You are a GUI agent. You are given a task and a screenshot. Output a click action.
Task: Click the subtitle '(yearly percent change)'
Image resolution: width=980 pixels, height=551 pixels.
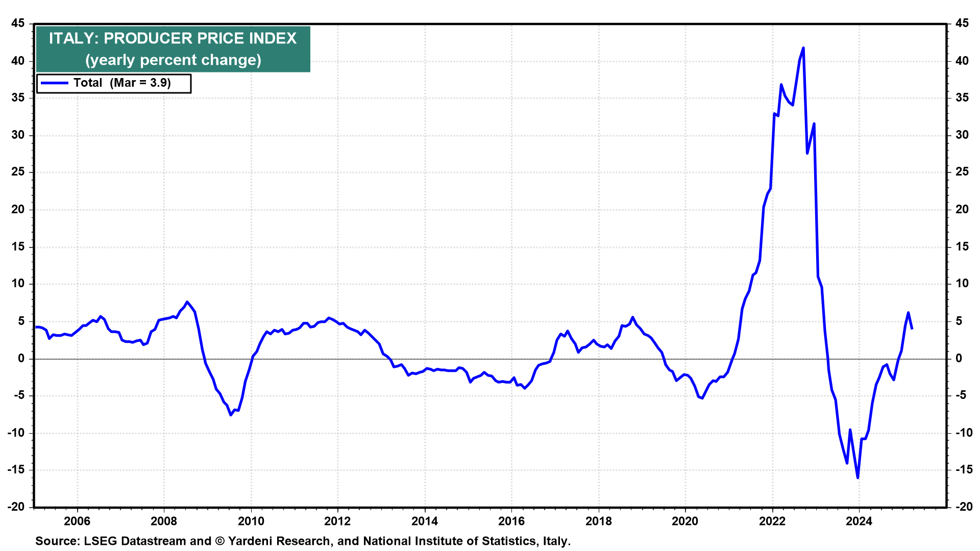pos(173,60)
